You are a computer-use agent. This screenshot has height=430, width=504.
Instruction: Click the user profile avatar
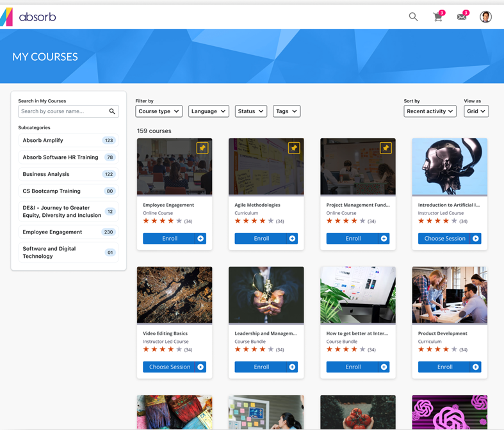click(x=485, y=17)
